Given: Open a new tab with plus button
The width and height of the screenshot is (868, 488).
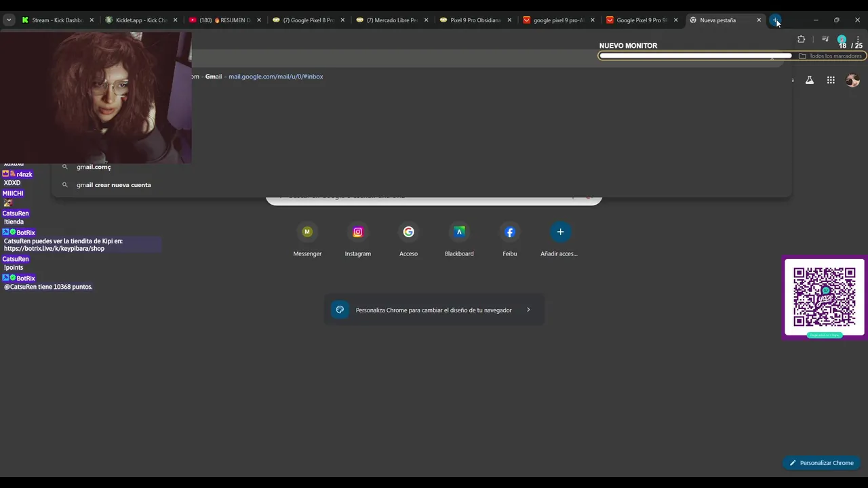Looking at the screenshot, I should point(776,20).
